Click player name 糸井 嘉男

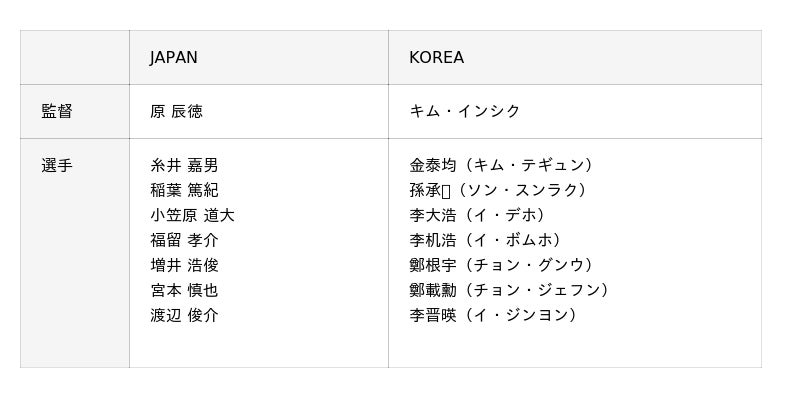click(184, 165)
